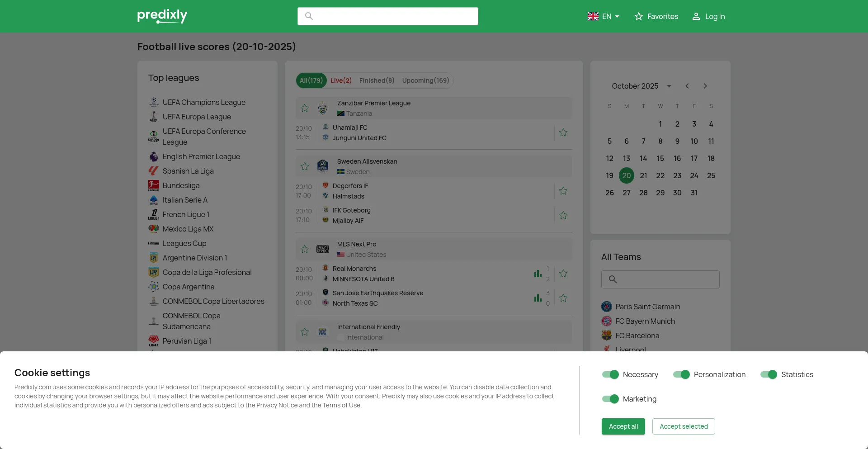This screenshot has width=868, height=449.
Task: Switch to the Live(2) tab
Action: tap(341, 80)
